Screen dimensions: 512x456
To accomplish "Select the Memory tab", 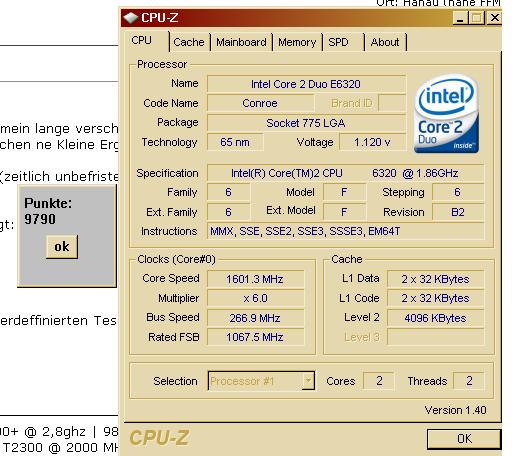I will [297, 42].
